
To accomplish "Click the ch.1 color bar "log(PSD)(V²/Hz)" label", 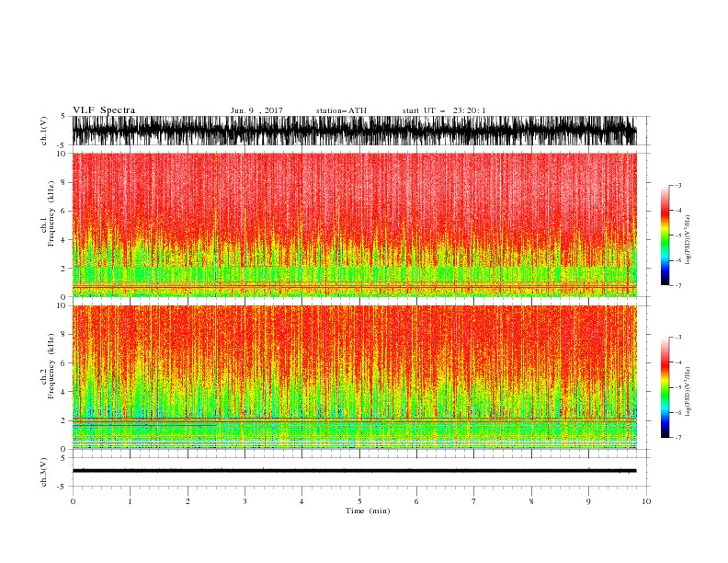I will coord(688,240).
